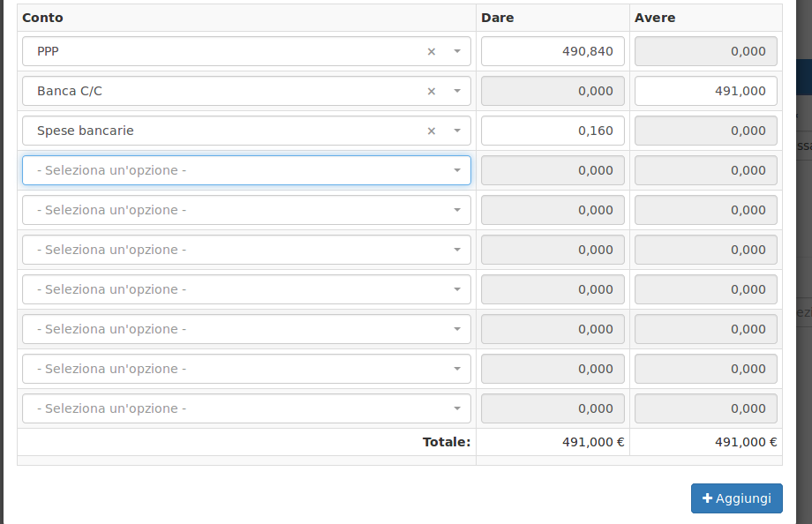This screenshot has width=812, height=524.
Task: Clear the Banca C/C account selection
Action: [431, 91]
